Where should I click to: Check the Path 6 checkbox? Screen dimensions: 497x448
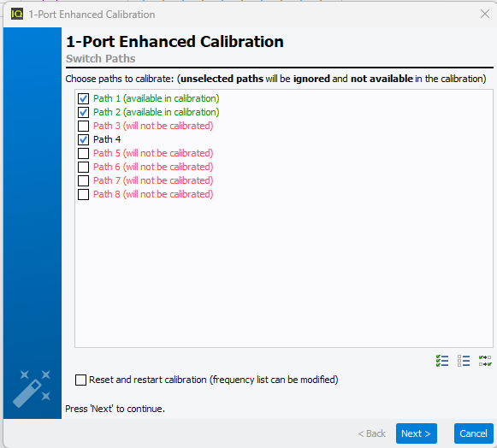click(83, 167)
